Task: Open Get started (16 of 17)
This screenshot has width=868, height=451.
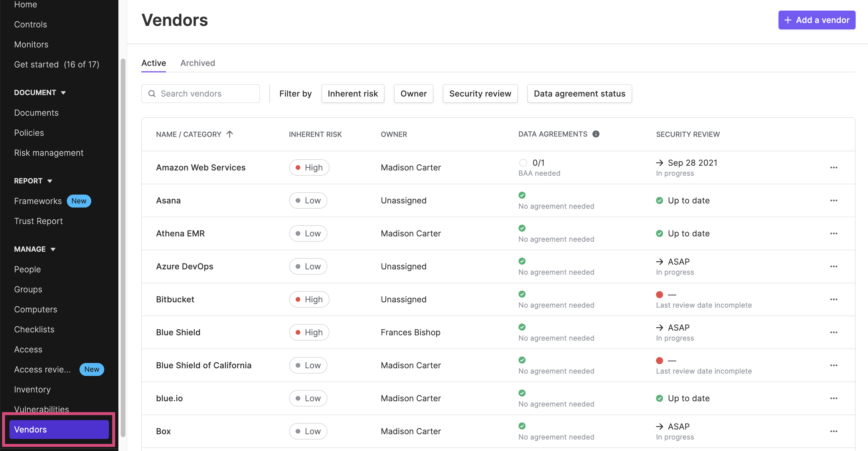Action: pyautogui.click(x=57, y=64)
